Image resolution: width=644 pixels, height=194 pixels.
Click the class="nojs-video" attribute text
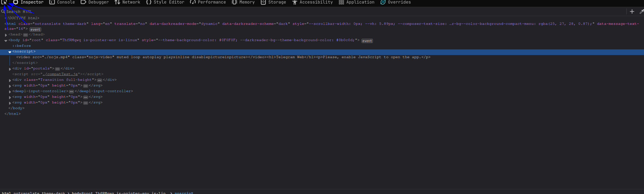pyautogui.click(x=93, y=57)
